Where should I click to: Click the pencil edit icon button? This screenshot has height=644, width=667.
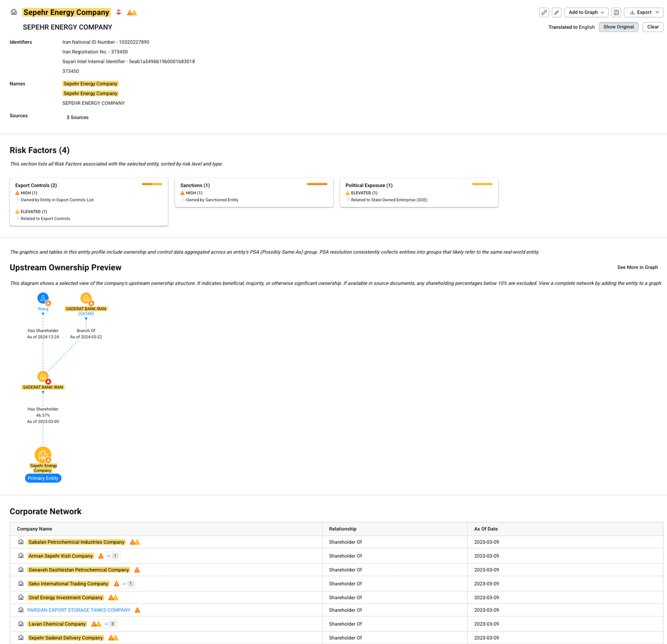[x=557, y=13]
